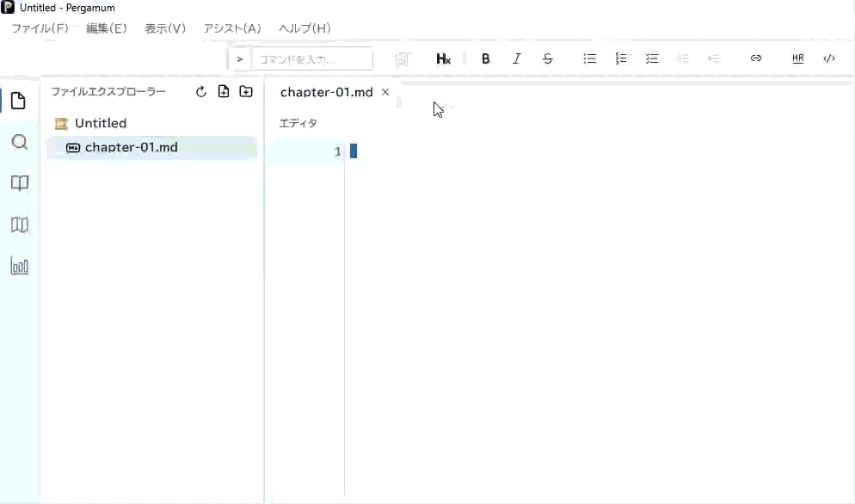Click the command prompt arrow button

coord(239,58)
